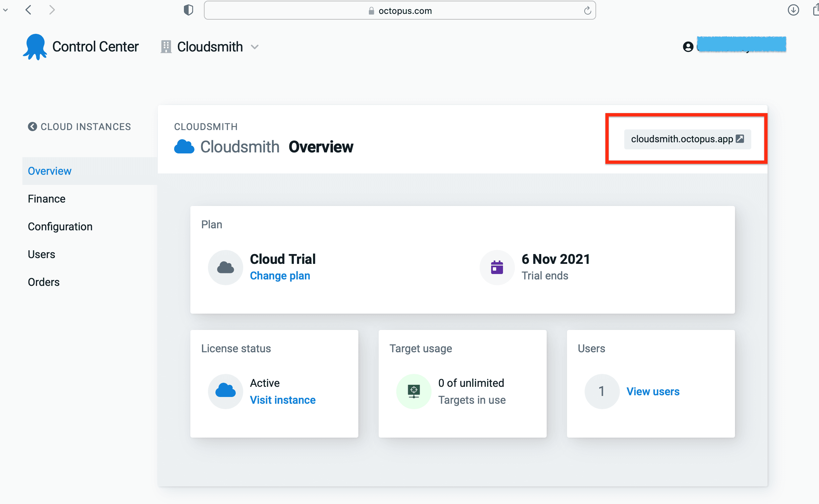Expand the Cloudsmith organization dropdown chevron

click(255, 47)
